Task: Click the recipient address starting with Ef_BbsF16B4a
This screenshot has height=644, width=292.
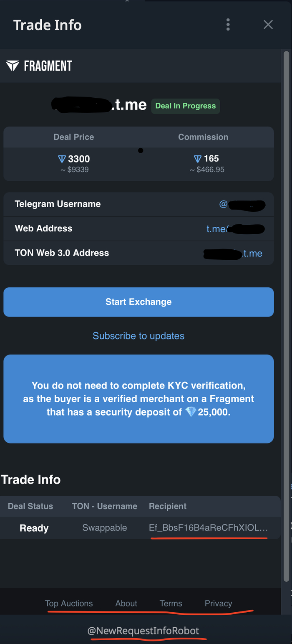Action: (208, 528)
